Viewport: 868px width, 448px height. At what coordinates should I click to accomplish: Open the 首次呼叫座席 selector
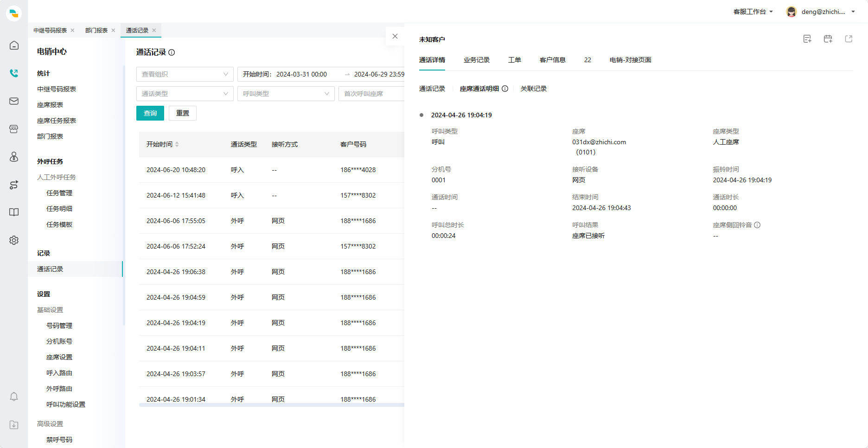[x=371, y=94]
